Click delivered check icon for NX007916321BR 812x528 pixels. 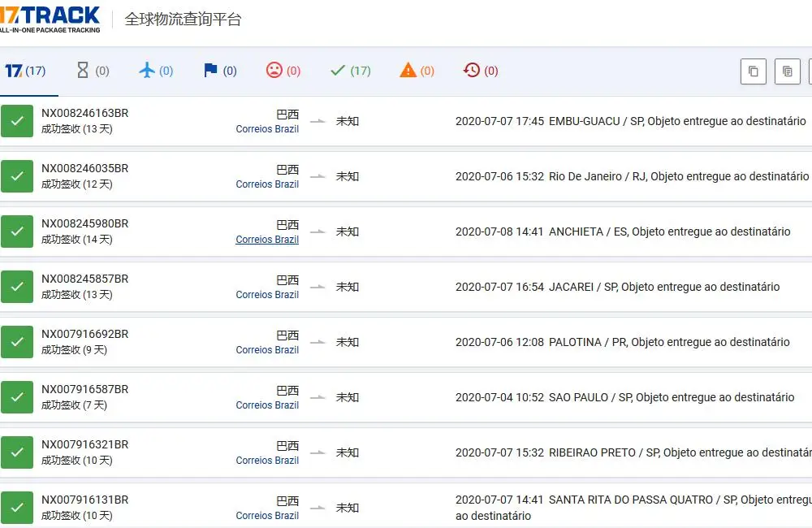click(17, 452)
